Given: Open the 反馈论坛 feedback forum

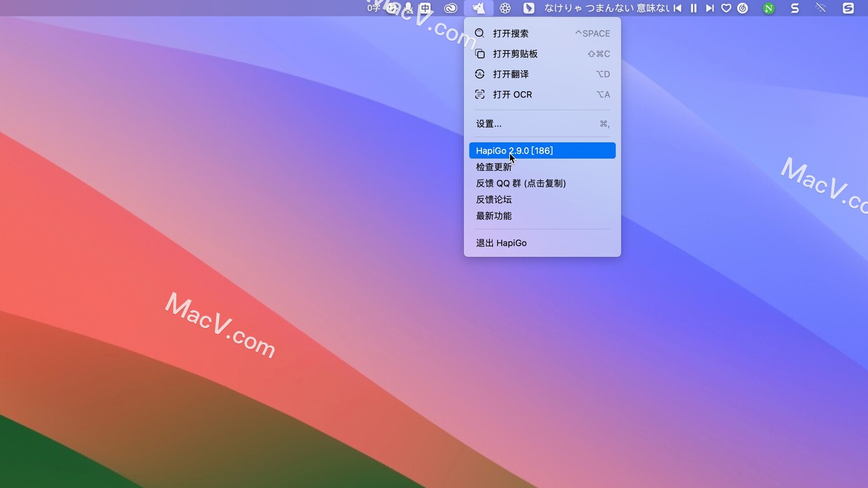Looking at the screenshot, I should [542, 199].
